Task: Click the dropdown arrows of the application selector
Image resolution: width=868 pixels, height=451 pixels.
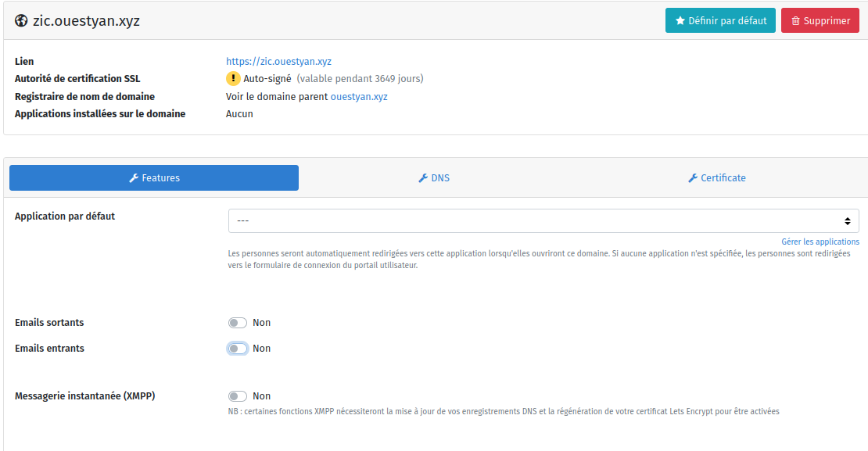Action: (847, 221)
